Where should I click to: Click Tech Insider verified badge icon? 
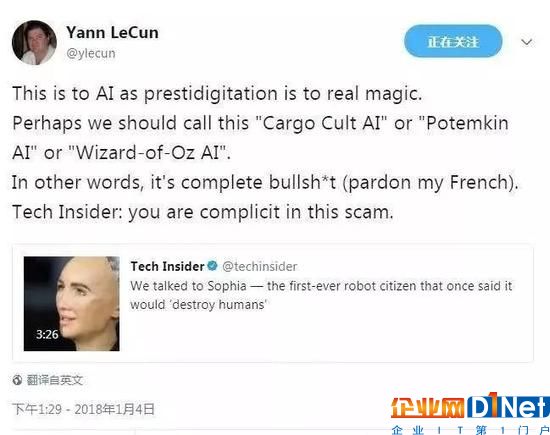click(x=212, y=266)
